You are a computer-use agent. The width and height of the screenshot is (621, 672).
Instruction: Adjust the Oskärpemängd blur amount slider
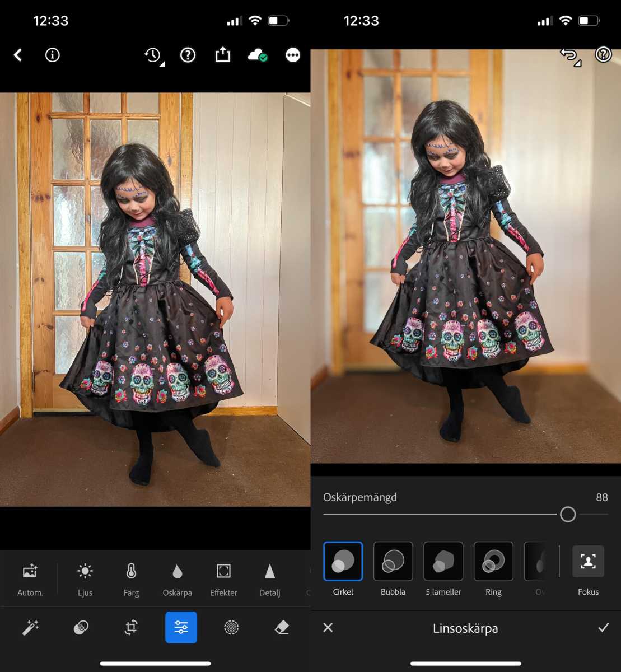point(568,514)
